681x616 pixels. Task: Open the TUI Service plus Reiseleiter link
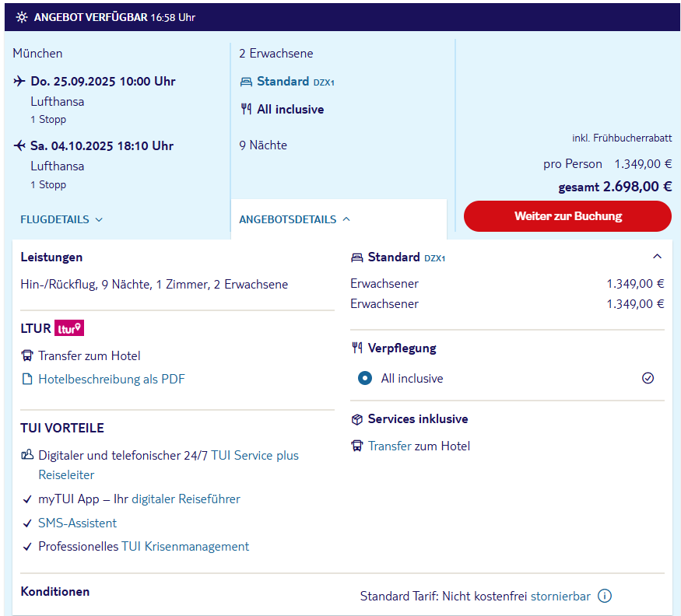tap(168, 465)
